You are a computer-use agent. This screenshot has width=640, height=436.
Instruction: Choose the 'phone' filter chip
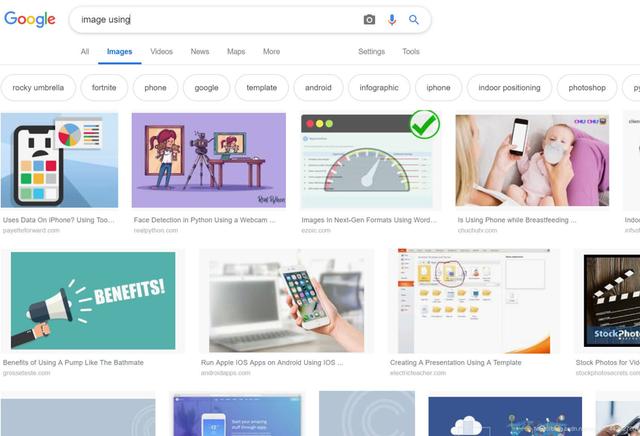point(155,87)
